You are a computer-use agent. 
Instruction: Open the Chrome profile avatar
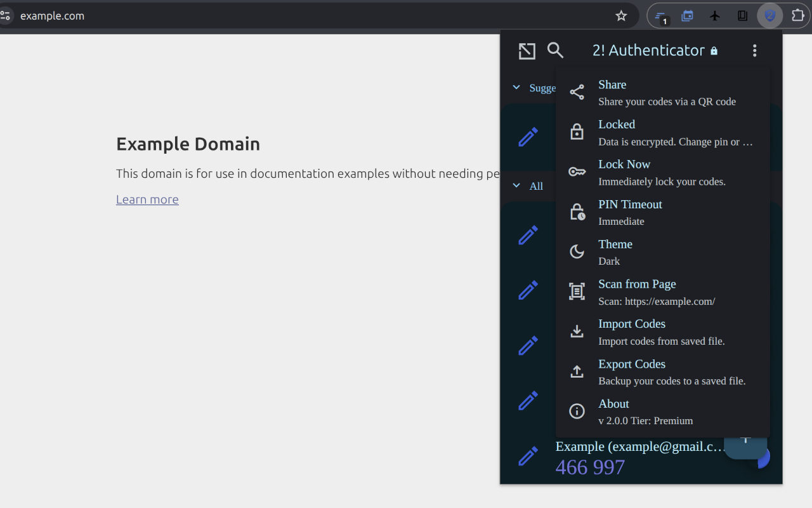tap(769, 15)
